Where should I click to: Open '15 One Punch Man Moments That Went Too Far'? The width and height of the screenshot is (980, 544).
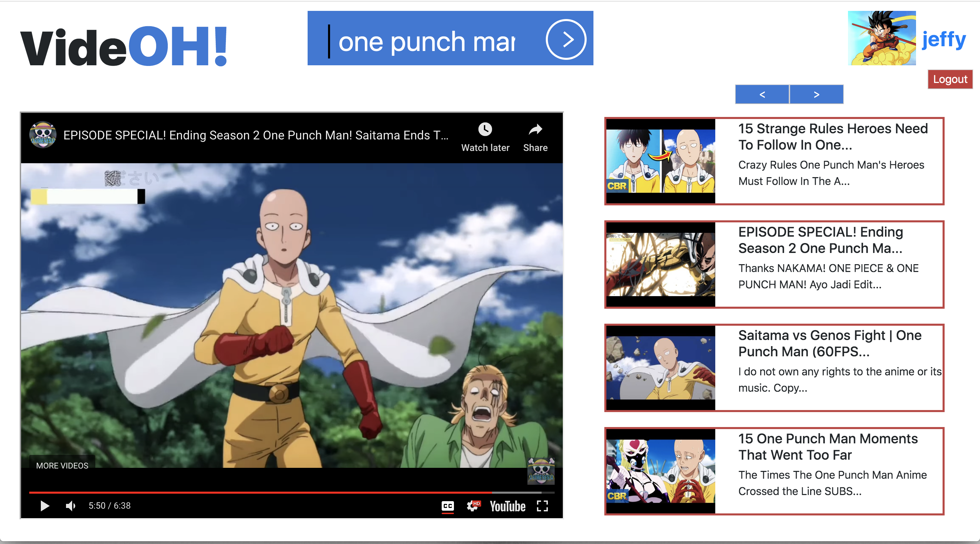coord(828,447)
